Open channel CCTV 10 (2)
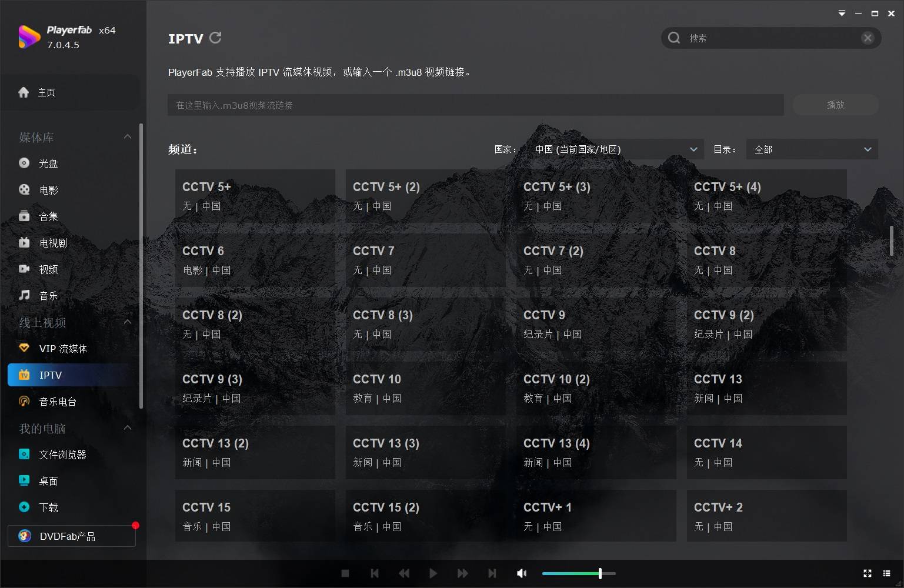 (x=596, y=388)
